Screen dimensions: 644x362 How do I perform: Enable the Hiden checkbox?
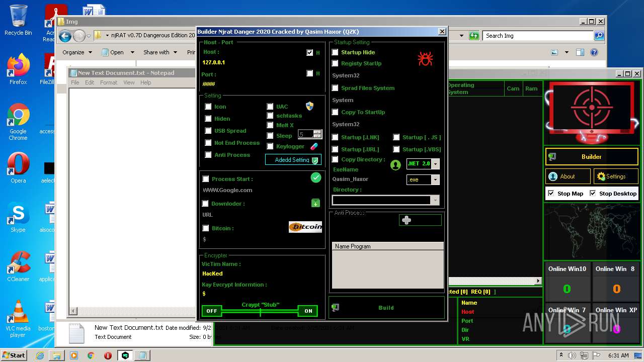click(208, 119)
